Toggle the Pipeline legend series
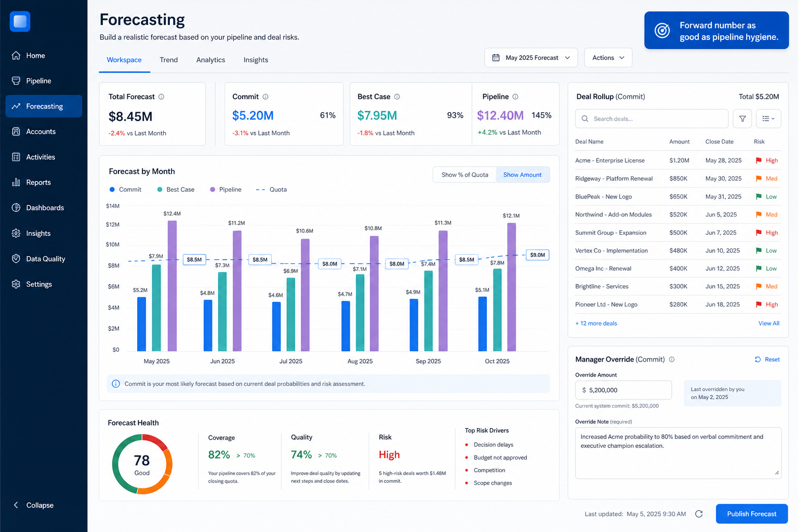 click(x=225, y=190)
